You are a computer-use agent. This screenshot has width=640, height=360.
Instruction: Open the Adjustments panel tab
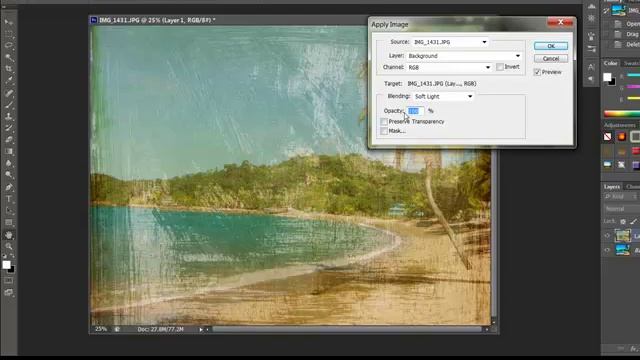[620, 125]
